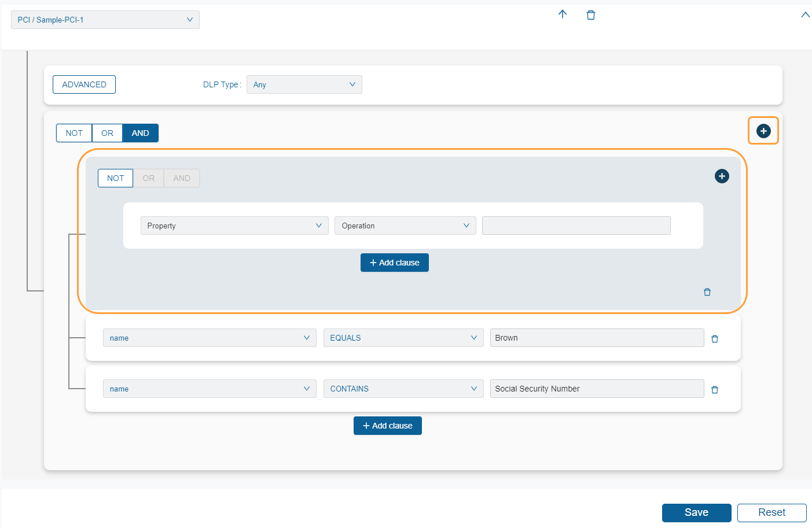The width and height of the screenshot is (812, 528).
Task: Click the ADVANCED button
Action: tap(84, 84)
